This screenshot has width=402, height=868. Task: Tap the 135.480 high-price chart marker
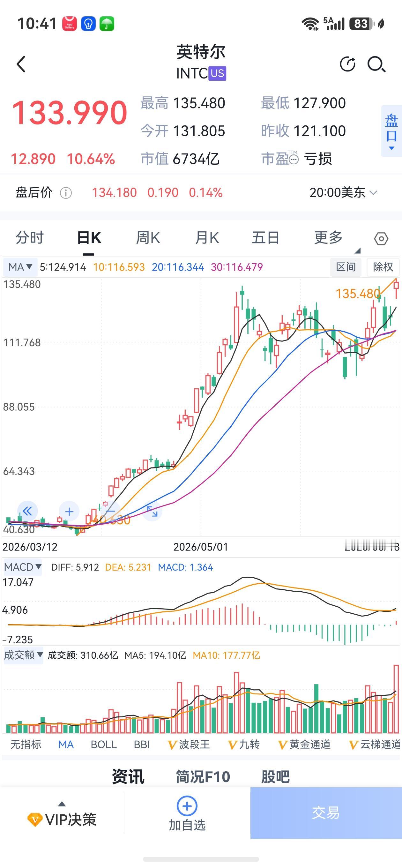tap(358, 294)
